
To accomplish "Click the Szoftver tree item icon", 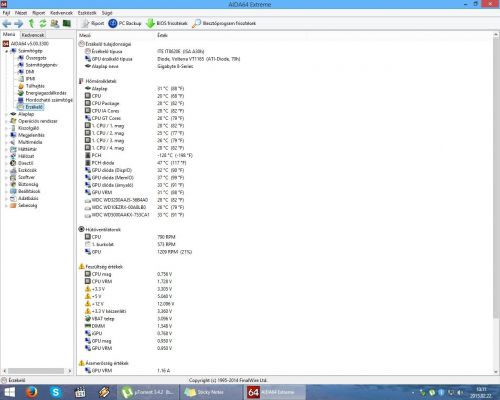I will [13, 177].
